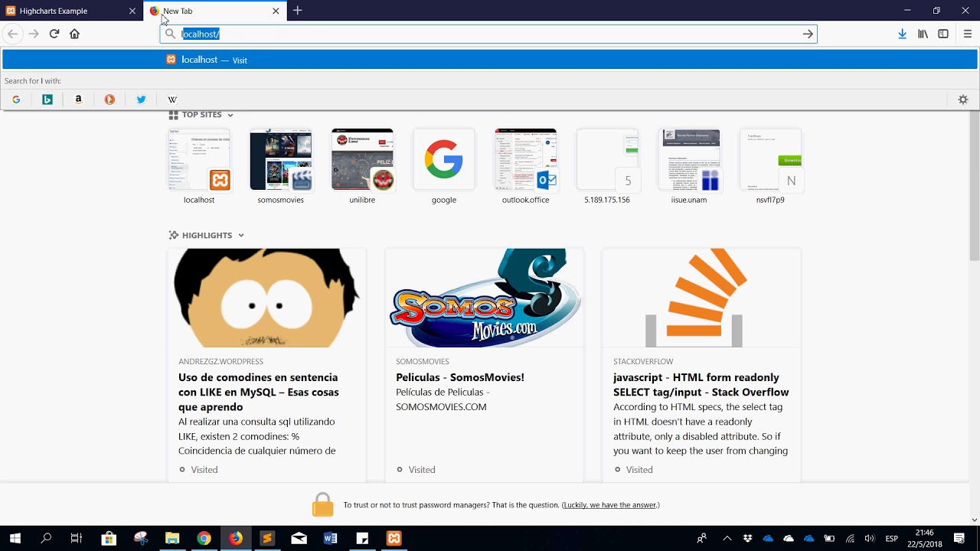Click the SomosMovies logo image card
980x551 pixels.
(x=485, y=298)
